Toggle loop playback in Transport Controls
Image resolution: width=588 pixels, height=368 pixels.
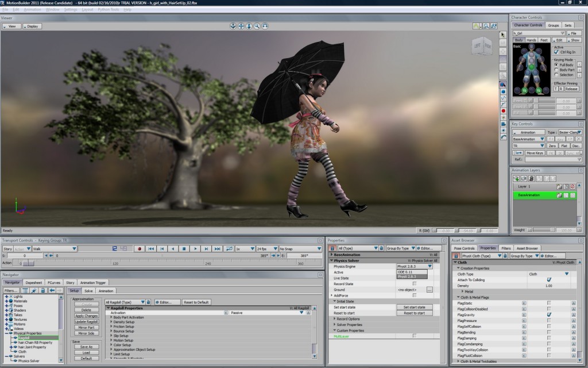coord(229,248)
